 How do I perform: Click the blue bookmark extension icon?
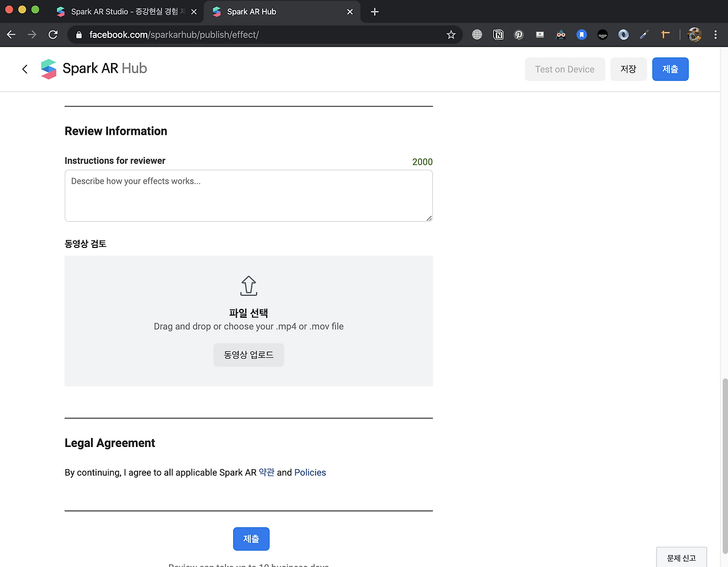coord(581,35)
